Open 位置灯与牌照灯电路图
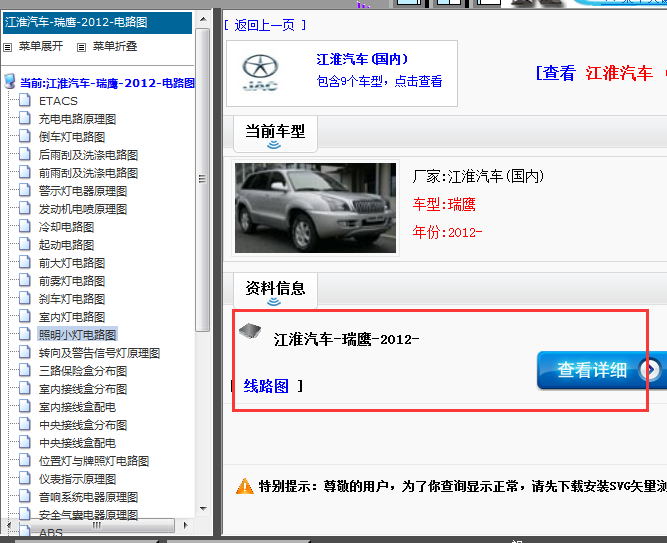This screenshot has width=667, height=543. pos(94,460)
